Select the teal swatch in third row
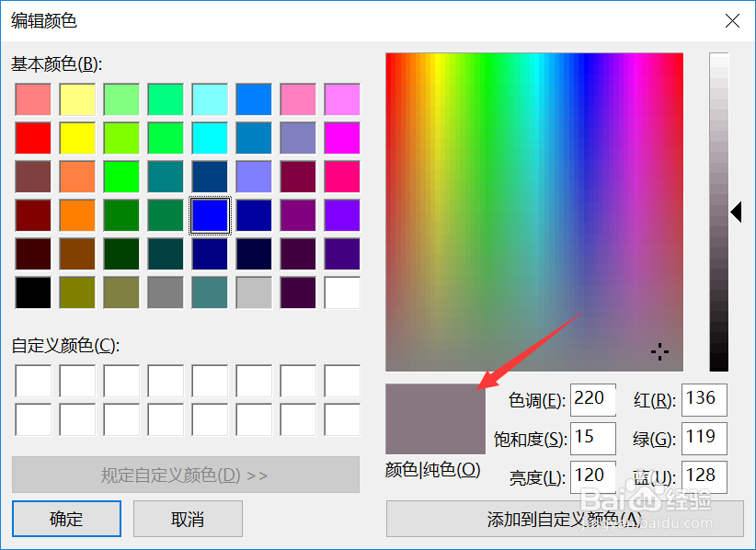The height and width of the screenshot is (550, 756). pos(166,177)
